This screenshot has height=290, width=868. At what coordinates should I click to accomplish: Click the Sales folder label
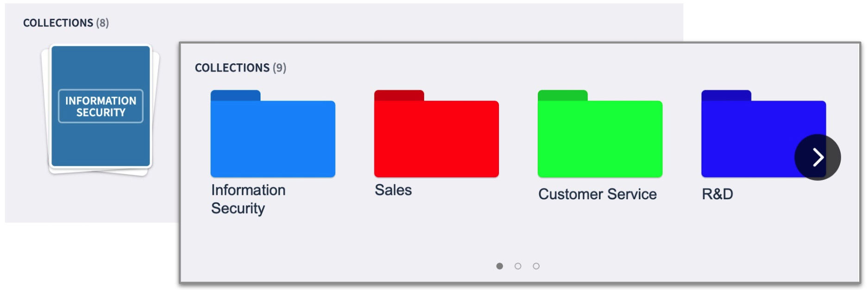pyautogui.click(x=393, y=190)
